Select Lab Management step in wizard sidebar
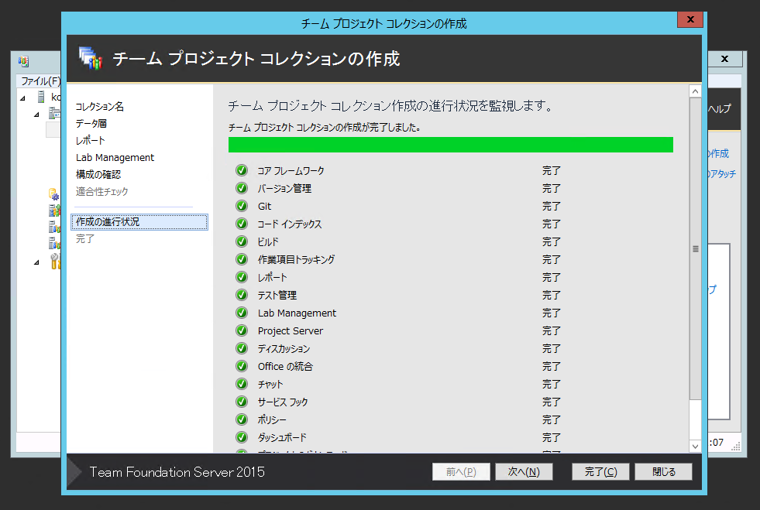 115,157
